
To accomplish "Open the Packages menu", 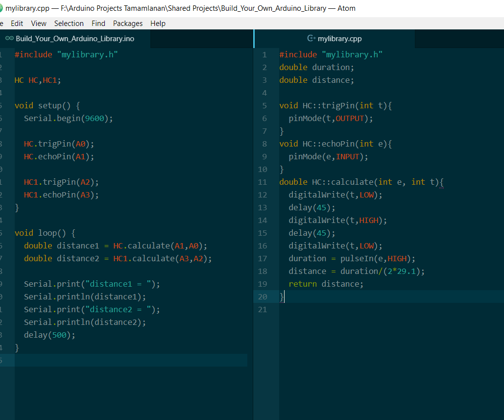I will 128,24.
